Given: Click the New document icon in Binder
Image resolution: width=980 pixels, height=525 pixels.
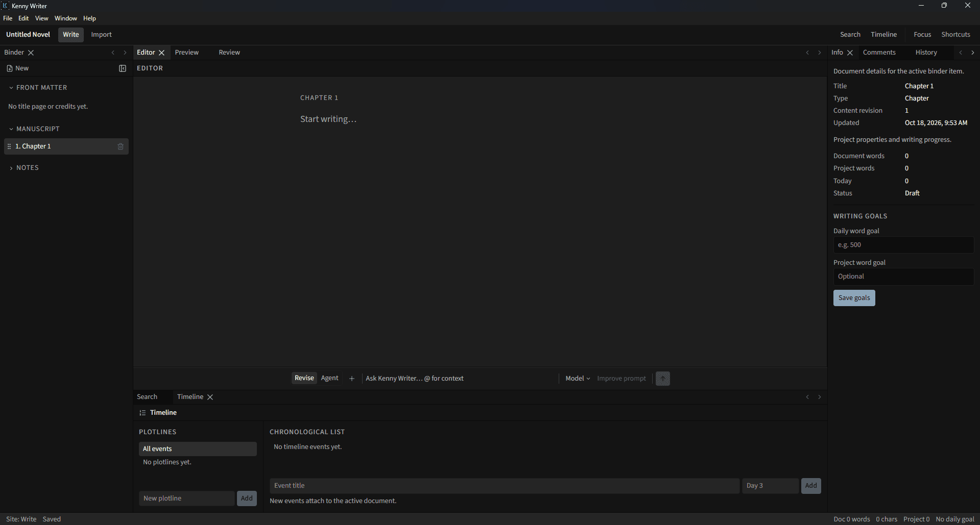Looking at the screenshot, I should click(x=10, y=68).
